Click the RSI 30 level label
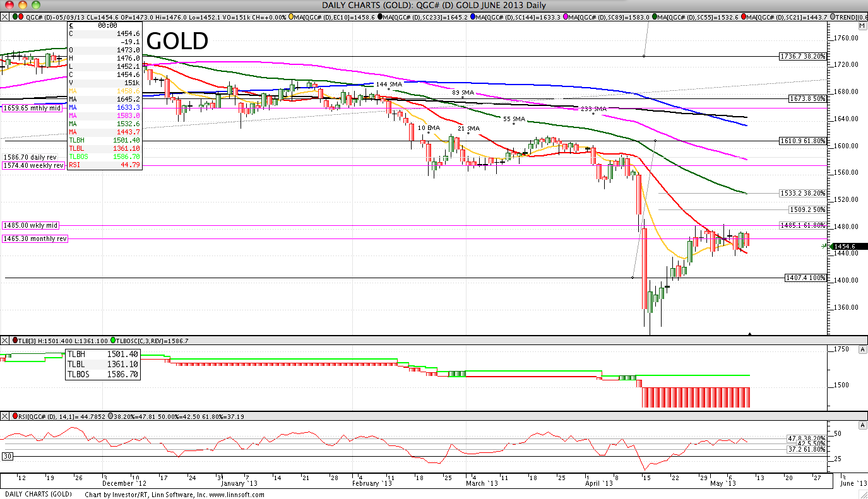 click(8, 456)
